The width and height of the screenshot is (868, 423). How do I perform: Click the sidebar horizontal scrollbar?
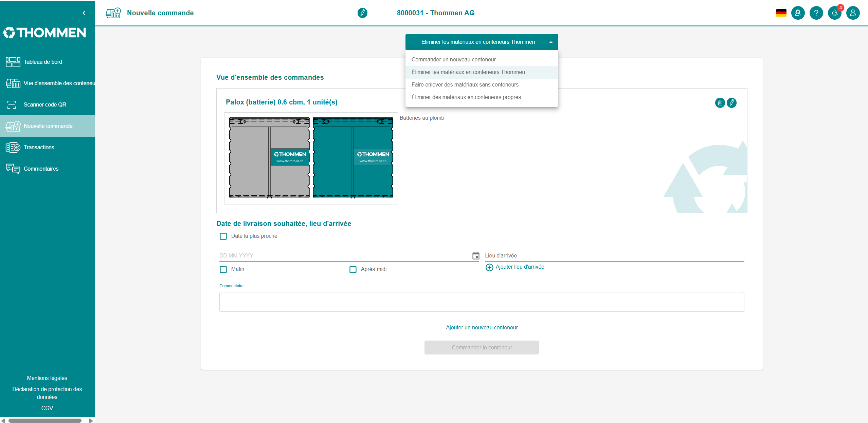(45, 421)
